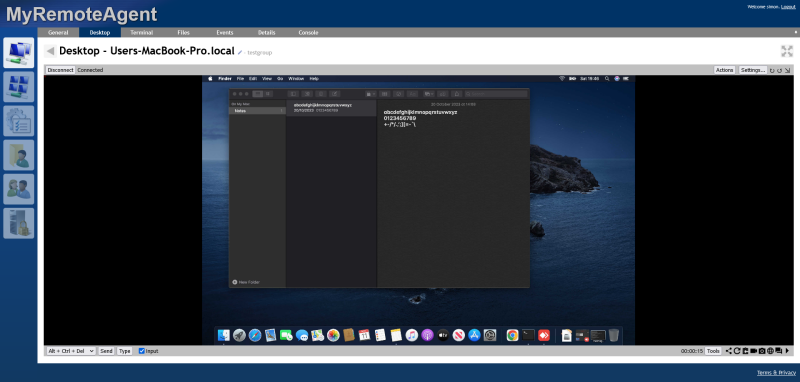Open the settings checklist sidebar icon
800x382 pixels.
pos(18,121)
